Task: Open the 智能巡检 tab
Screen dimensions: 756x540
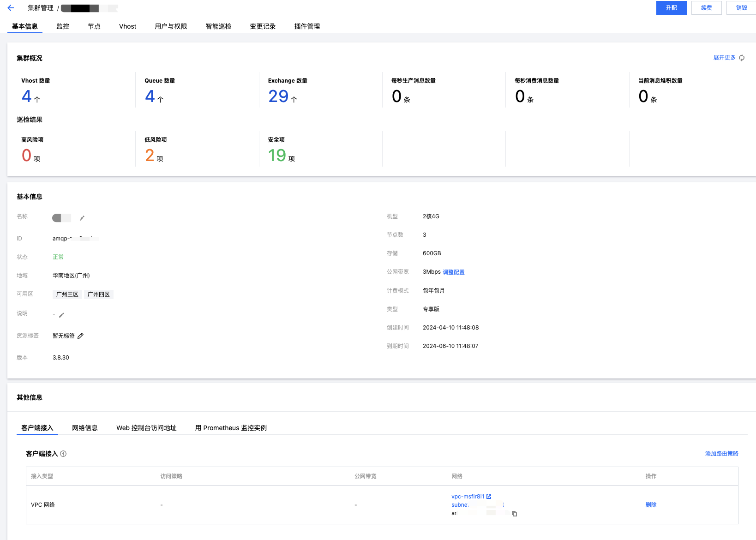Action: point(218,26)
